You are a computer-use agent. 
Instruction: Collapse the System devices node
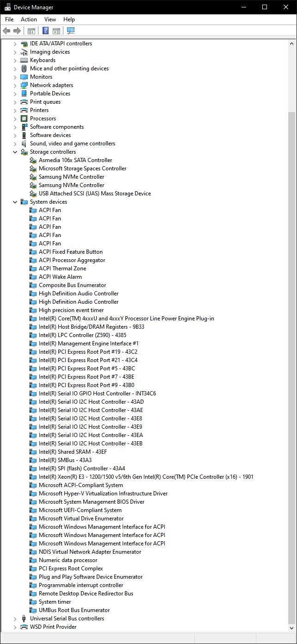[15, 202]
